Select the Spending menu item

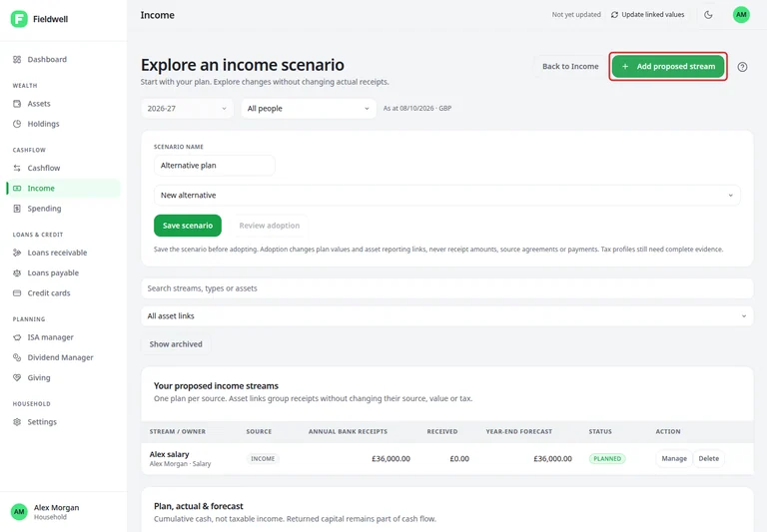64,209
